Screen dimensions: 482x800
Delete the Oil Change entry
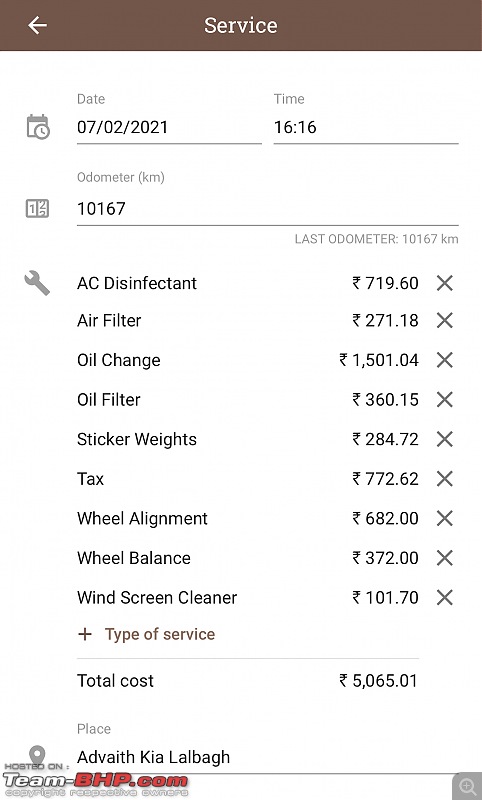445,360
